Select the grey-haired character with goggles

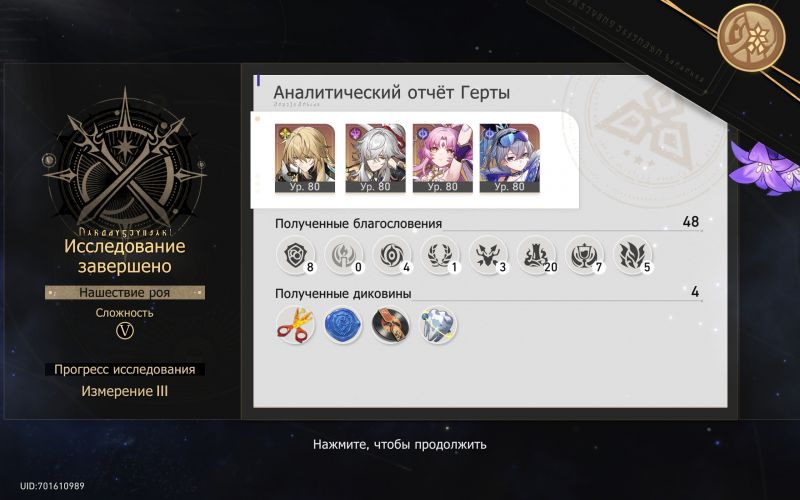click(x=510, y=158)
